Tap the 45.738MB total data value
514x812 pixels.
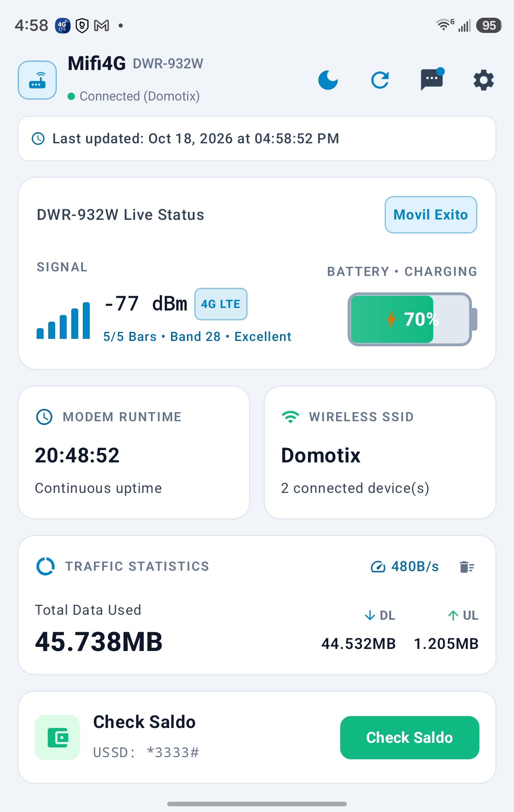coord(99,642)
